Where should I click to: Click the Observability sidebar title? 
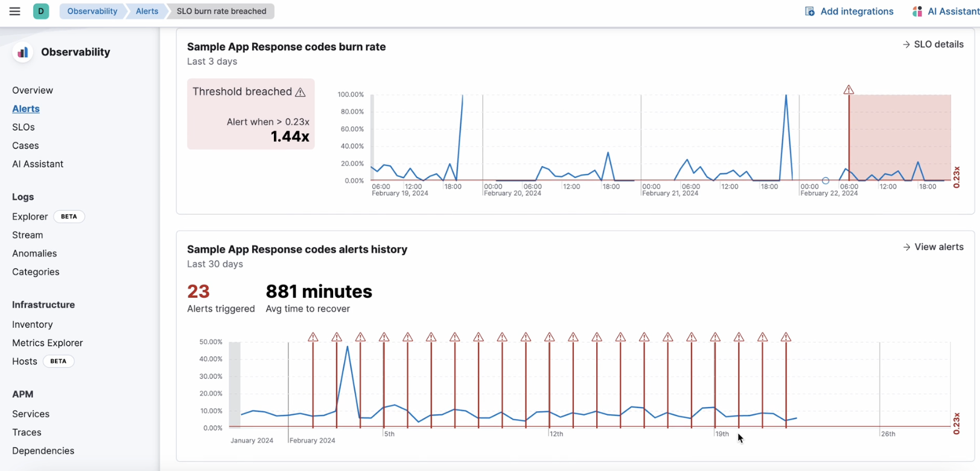[75, 53]
